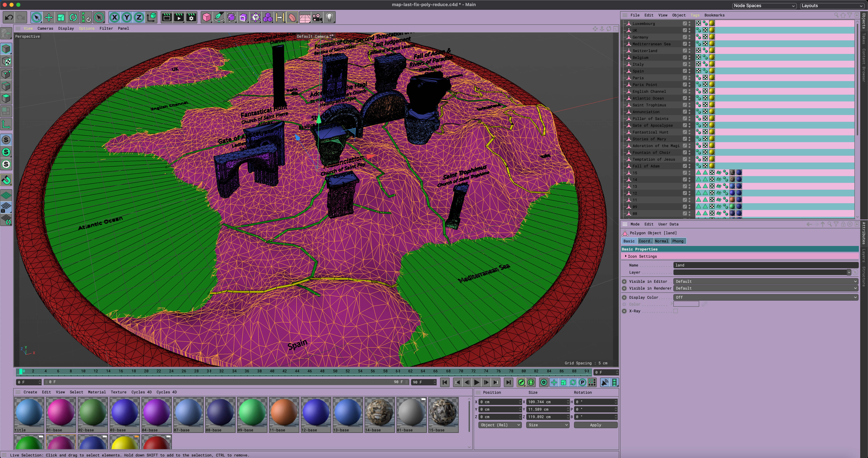The image size is (868, 458).
Task: Click the Apply button in the Coordinates panel
Action: 595,425
